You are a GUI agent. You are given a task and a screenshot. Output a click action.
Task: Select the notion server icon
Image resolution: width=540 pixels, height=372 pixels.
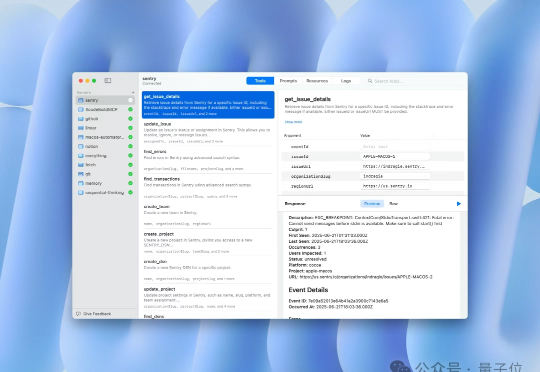click(81, 146)
